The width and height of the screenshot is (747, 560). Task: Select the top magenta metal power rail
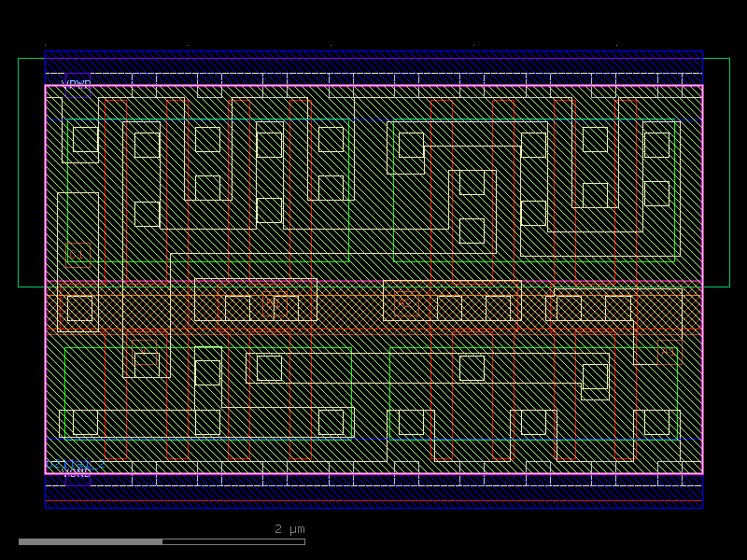coord(373,84)
